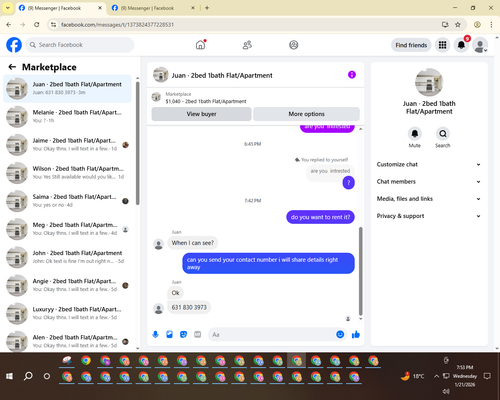Screen dimensions: 500x400
Task: Open conversation information purple info icon
Action: (352, 75)
